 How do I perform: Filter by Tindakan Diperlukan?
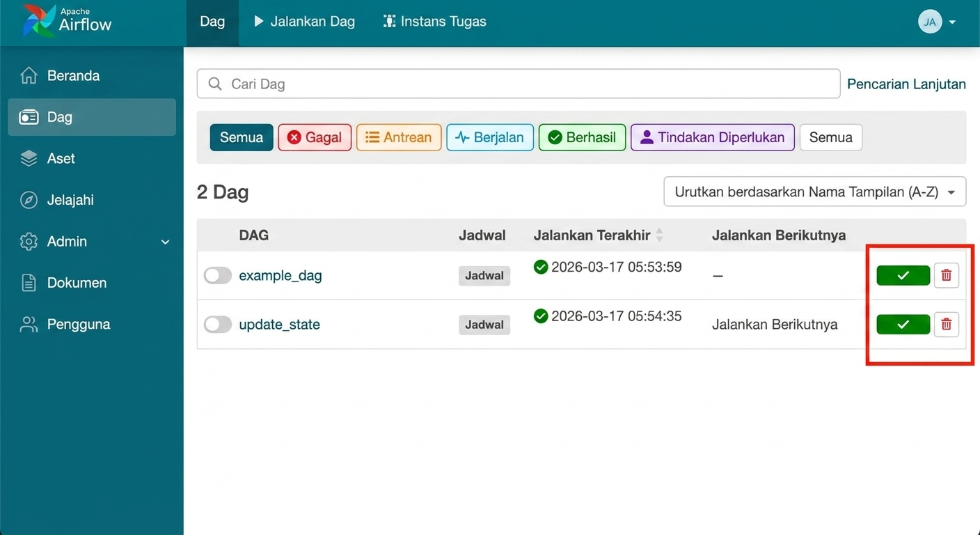click(x=713, y=137)
